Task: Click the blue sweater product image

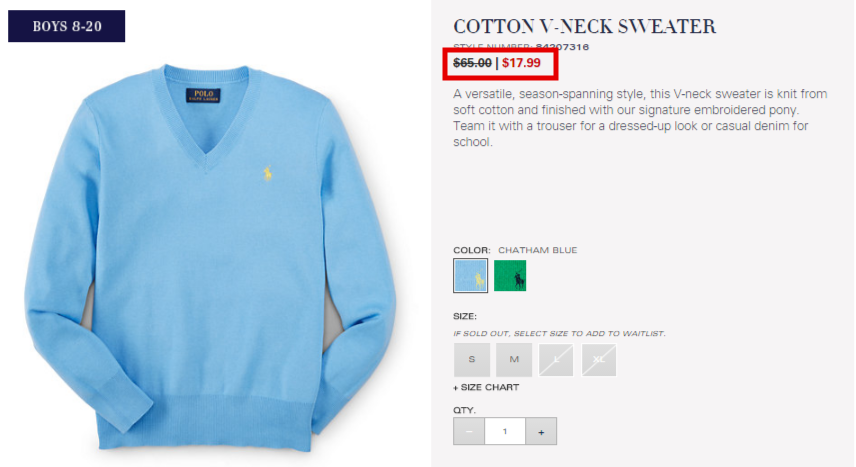Action: click(210, 258)
